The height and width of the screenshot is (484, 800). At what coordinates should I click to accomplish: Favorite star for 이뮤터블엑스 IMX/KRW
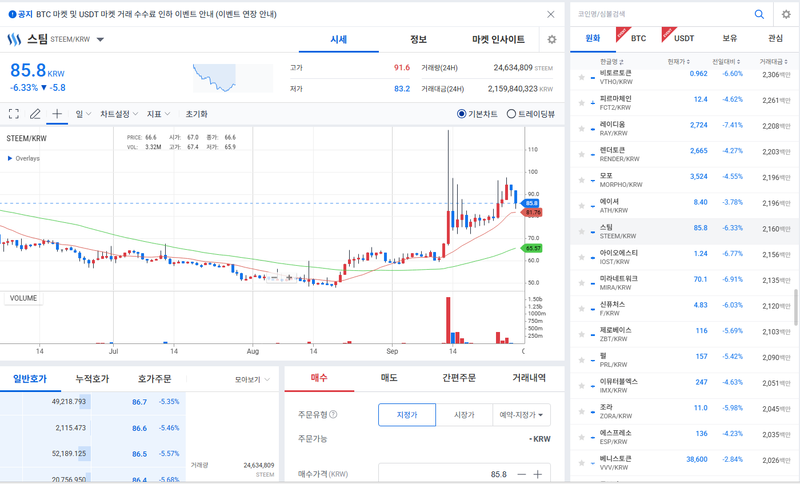click(581, 386)
